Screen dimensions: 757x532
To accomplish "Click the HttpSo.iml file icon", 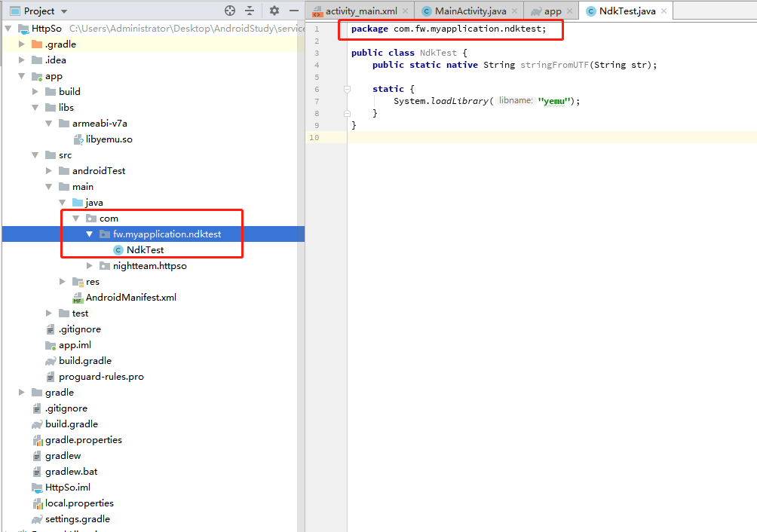I will click(37, 488).
